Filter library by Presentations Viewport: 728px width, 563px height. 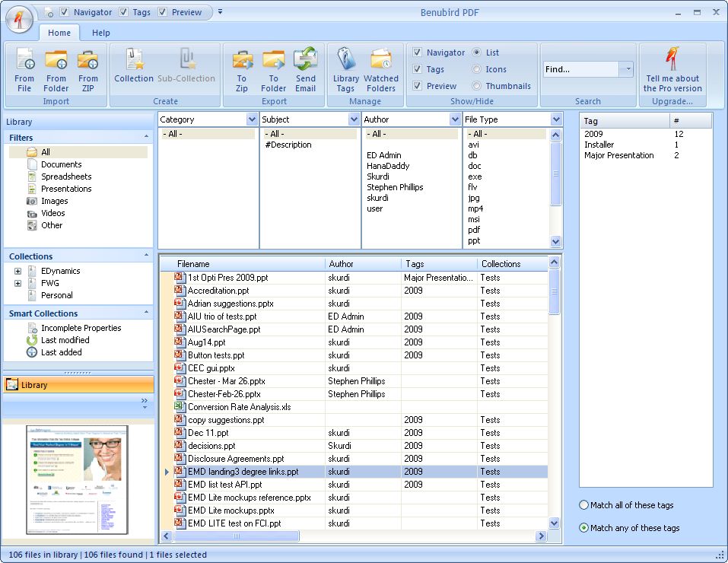[x=66, y=189]
